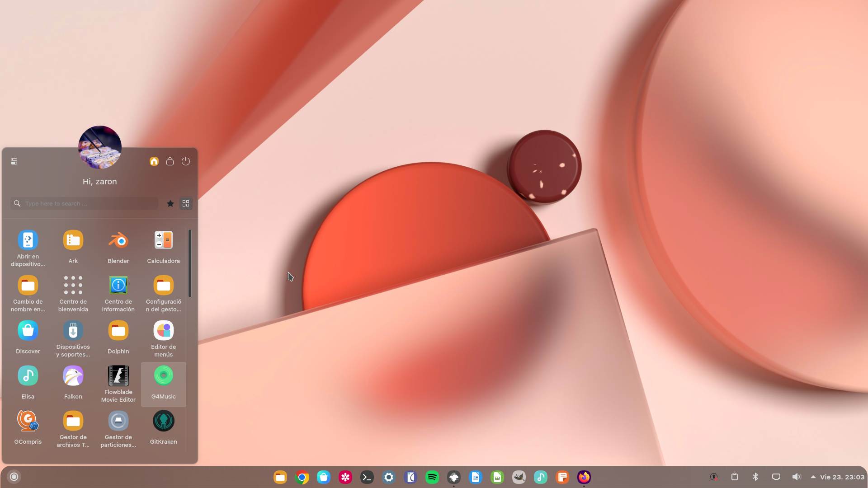Viewport: 868px width, 488px height.
Task: Open Bluetooth tray icon
Action: (755, 477)
